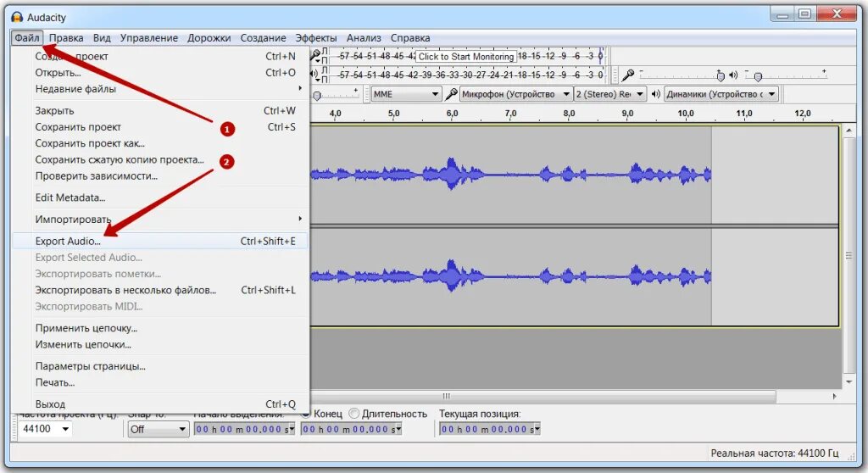Choose Открыть... from the File menu
This screenshot has width=868, height=473.
click(160, 73)
